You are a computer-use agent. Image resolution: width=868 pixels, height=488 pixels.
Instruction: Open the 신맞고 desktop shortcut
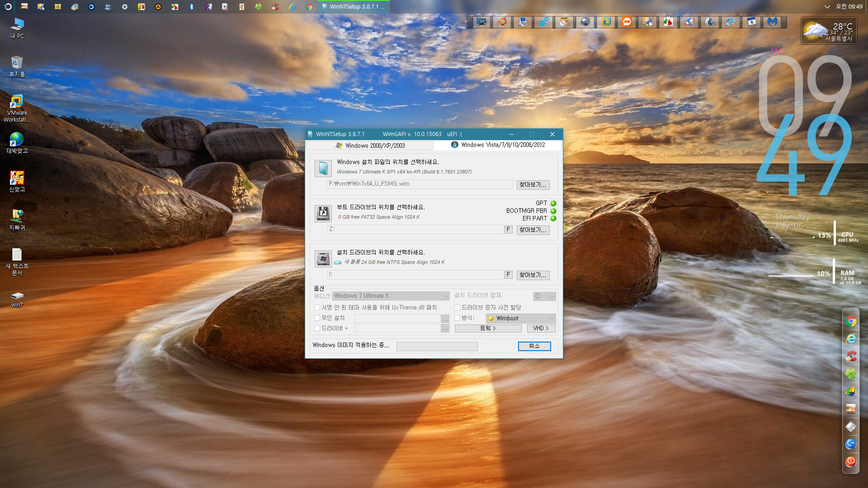point(17,181)
